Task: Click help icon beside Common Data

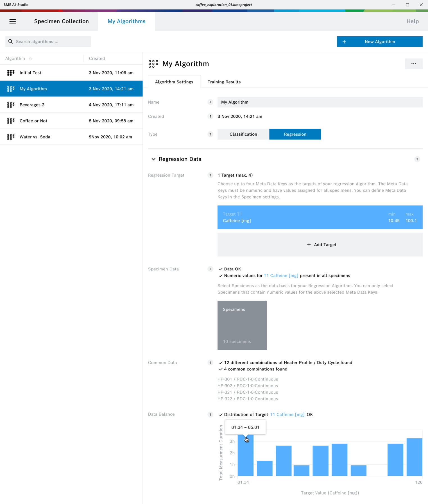Action: [x=210, y=363]
